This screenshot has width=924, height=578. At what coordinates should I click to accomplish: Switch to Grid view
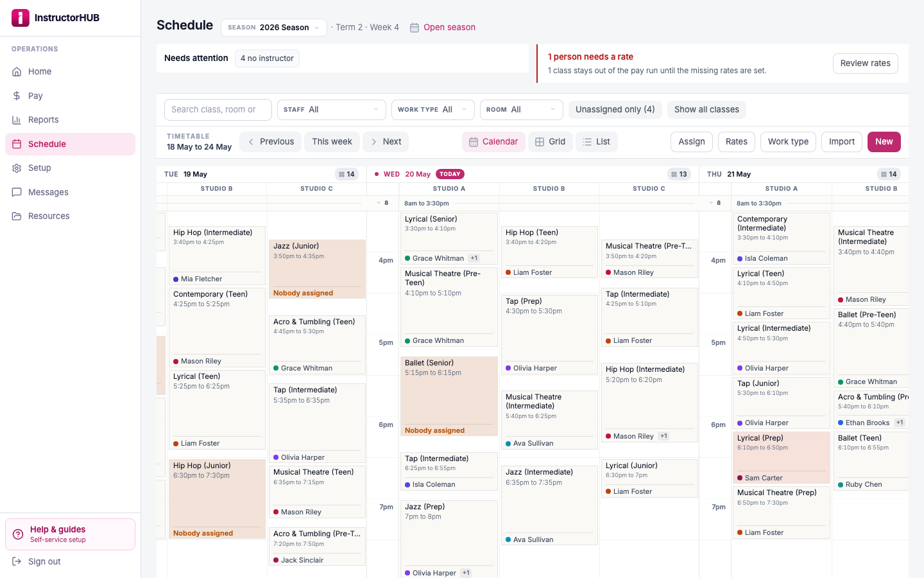[x=551, y=142]
